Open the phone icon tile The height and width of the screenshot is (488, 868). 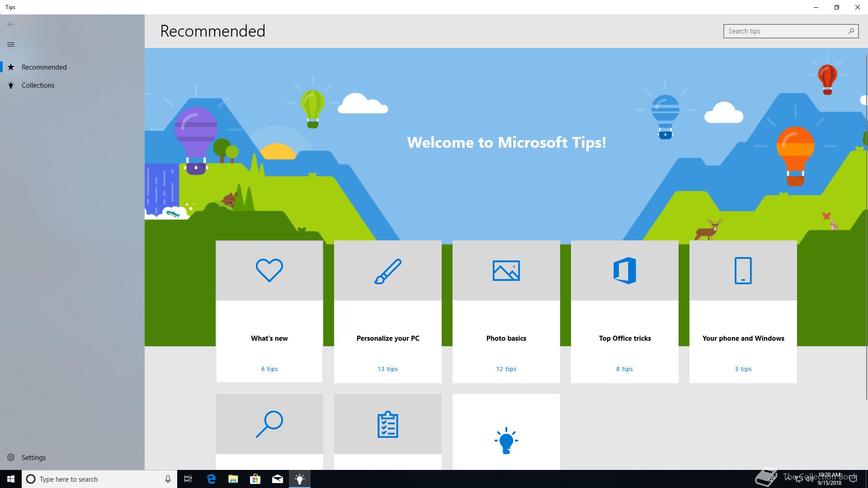pyautogui.click(x=743, y=270)
